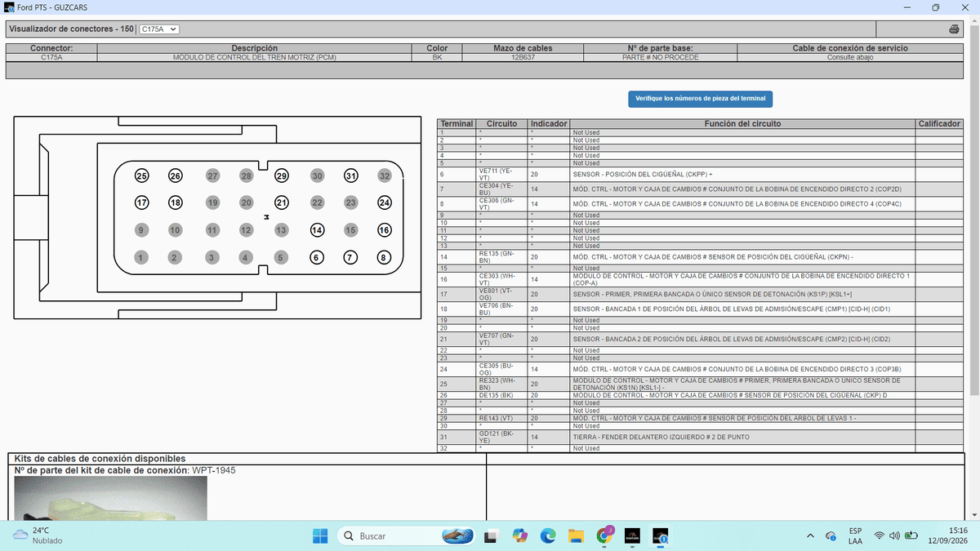Click the grayed pin 13 in the diagram
Screen dimensions: 980x551
pyautogui.click(x=281, y=230)
